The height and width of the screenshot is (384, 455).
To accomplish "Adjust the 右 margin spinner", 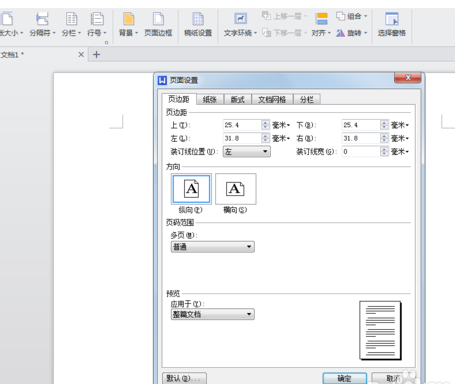I will tap(384, 138).
